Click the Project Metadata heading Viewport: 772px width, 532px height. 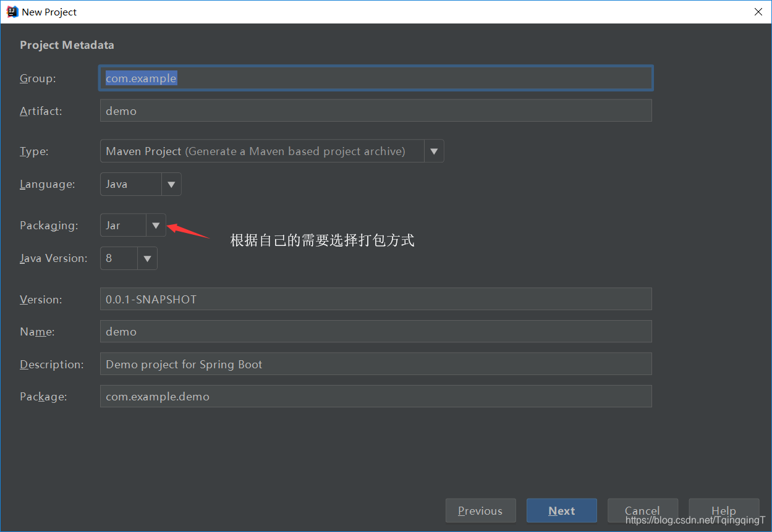click(x=67, y=45)
